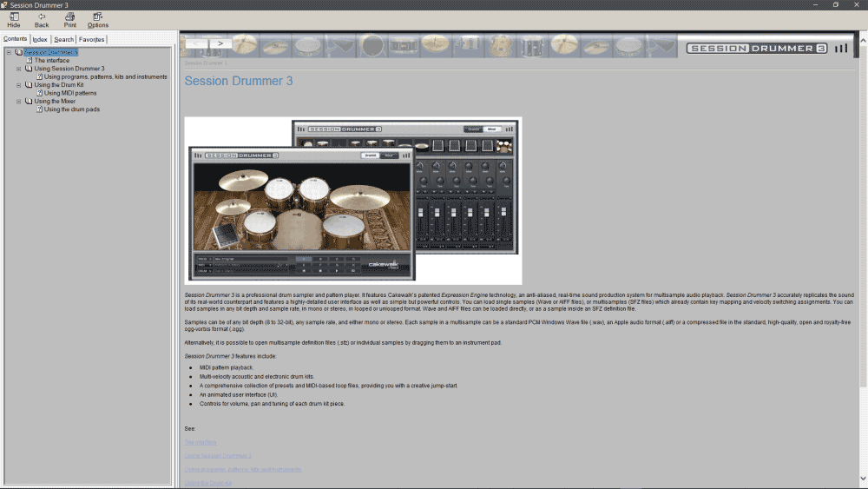
Task: Print the current help topic
Action: (69, 20)
